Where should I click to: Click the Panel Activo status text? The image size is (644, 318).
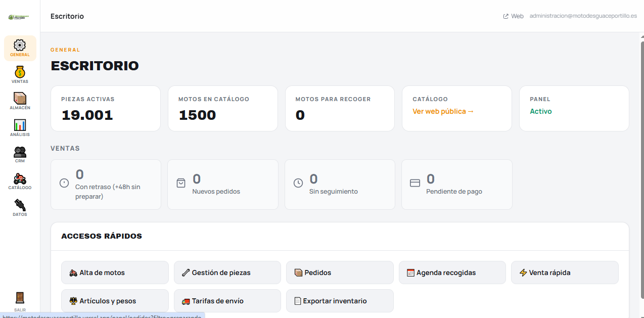click(x=541, y=111)
